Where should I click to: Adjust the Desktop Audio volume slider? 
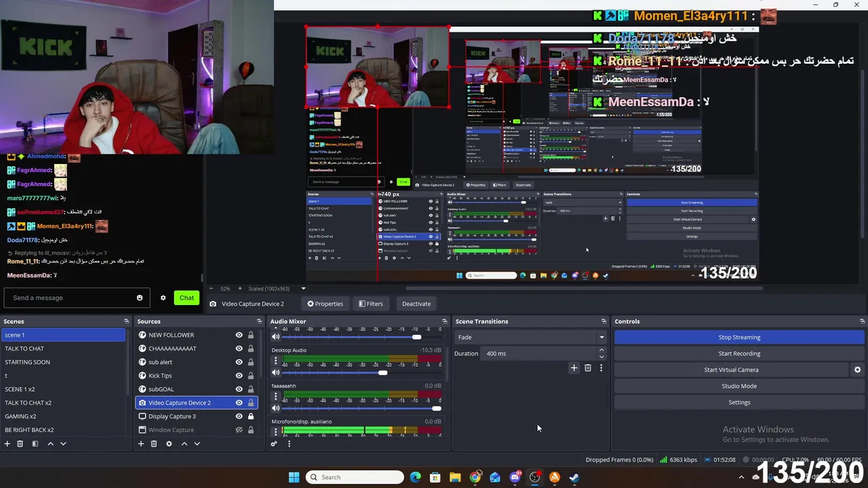(383, 372)
